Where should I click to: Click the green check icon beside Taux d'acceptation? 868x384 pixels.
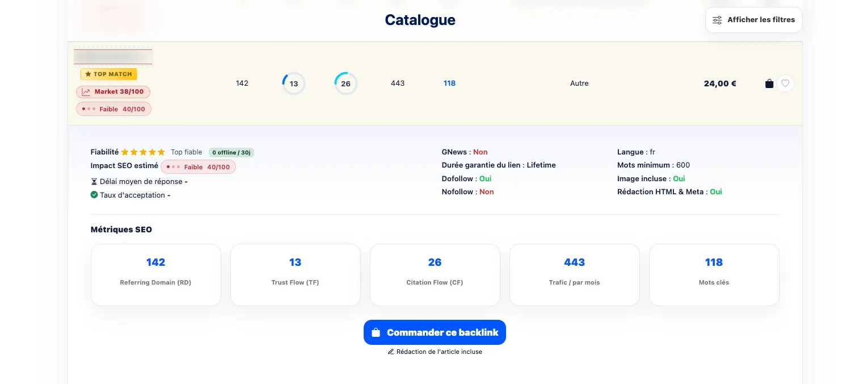[94, 195]
